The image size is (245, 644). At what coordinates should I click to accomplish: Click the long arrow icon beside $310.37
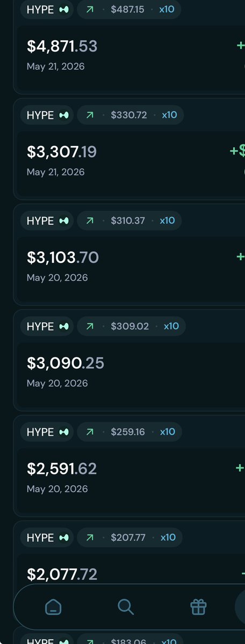(x=90, y=221)
